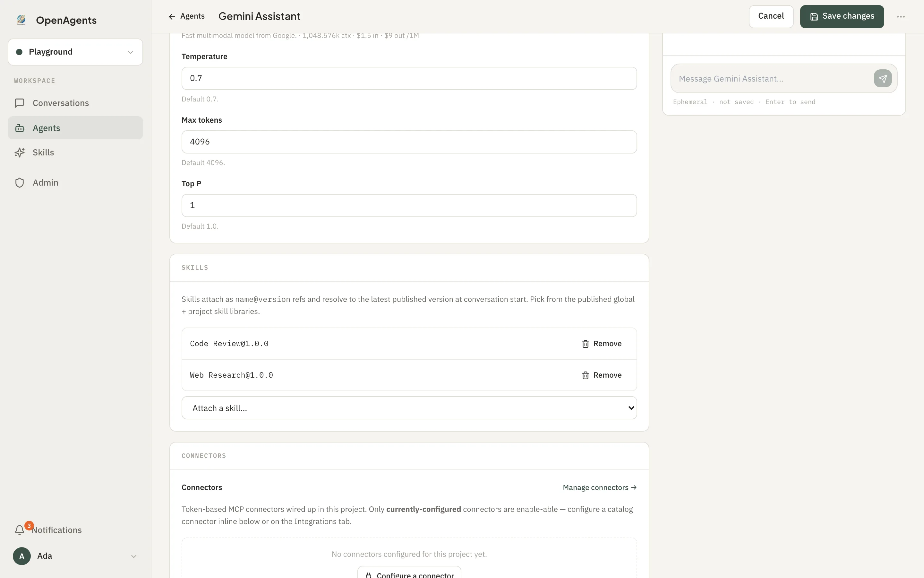This screenshot has height=578, width=924.
Task: Select Agents in the sidebar
Action: pyautogui.click(x=75, y=128)
